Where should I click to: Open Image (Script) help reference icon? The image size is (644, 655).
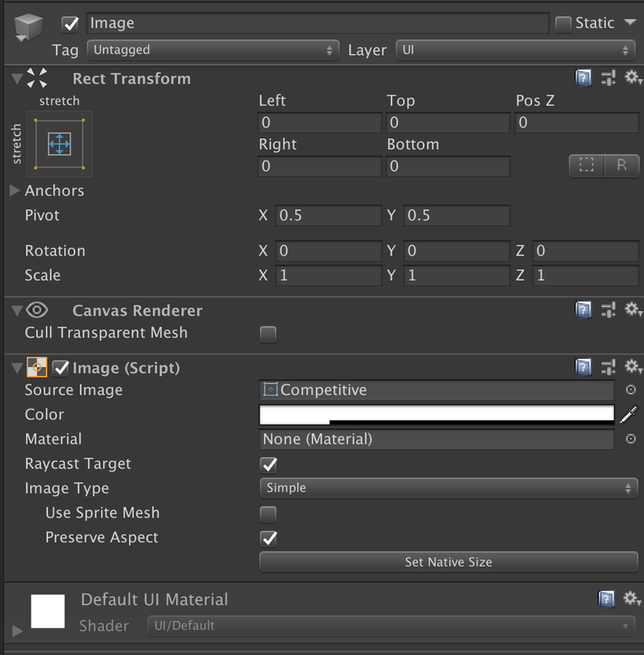583,367
